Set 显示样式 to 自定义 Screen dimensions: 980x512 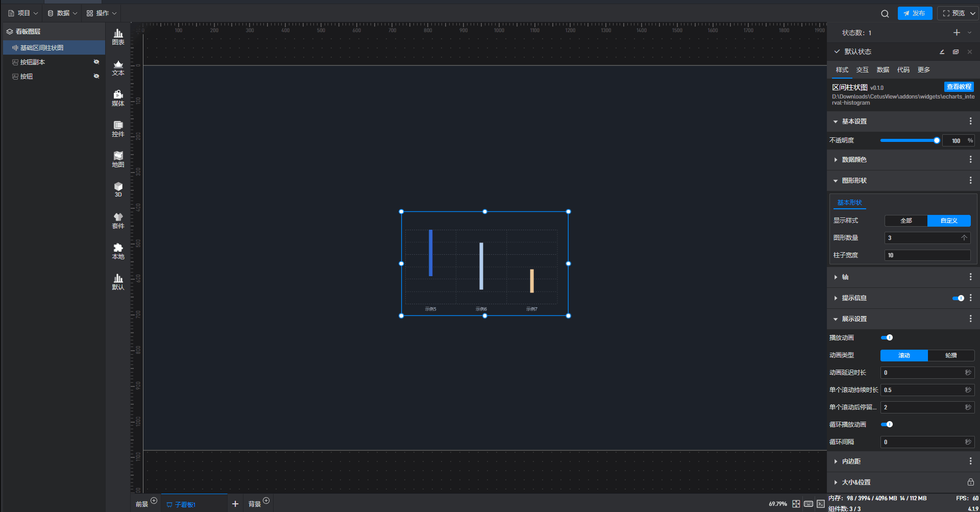coord(949,221)
